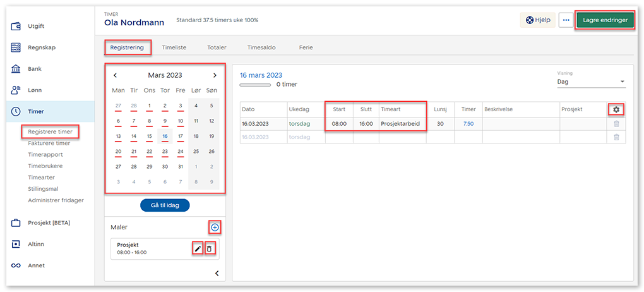
Task: Select March 22 in the calendar
Action: (149, 151)
